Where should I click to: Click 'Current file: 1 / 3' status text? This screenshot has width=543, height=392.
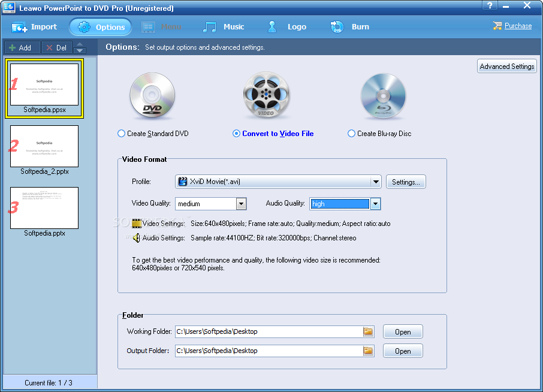[49, 382]
